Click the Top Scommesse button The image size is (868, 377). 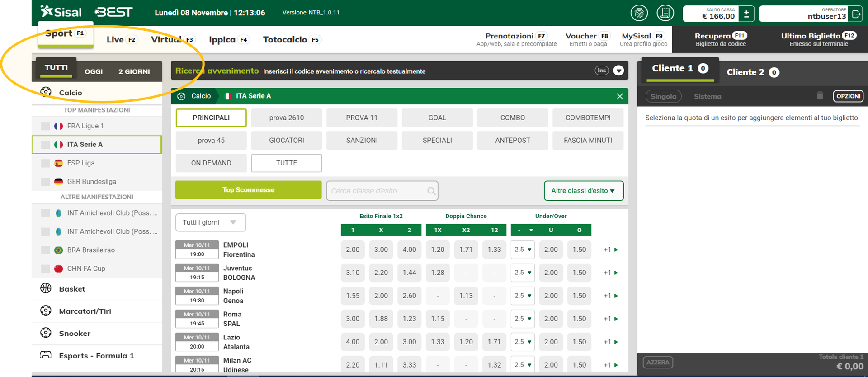pyautogui.click(x=248, y=190)
